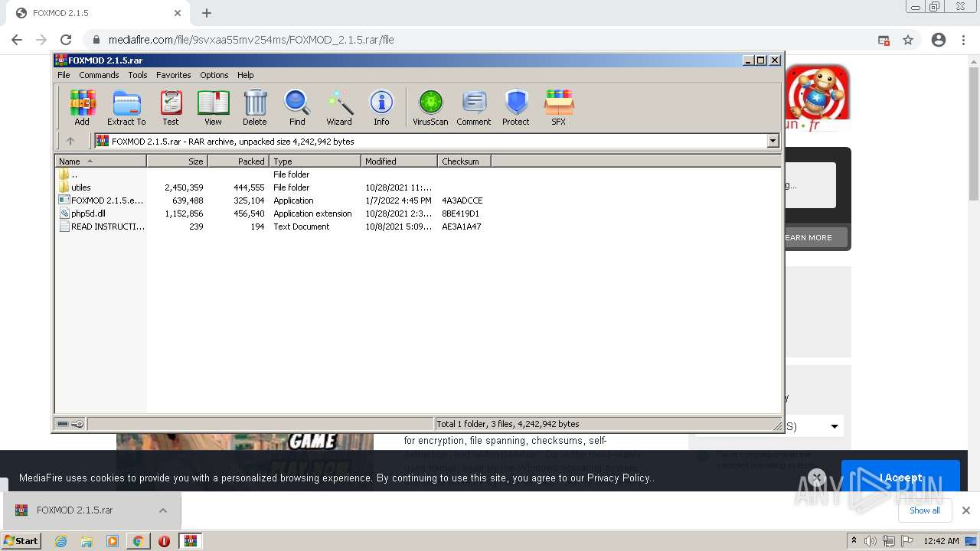This screenshot has height=551, width=980.
Task: Open the Options menu
Action: 214,75
